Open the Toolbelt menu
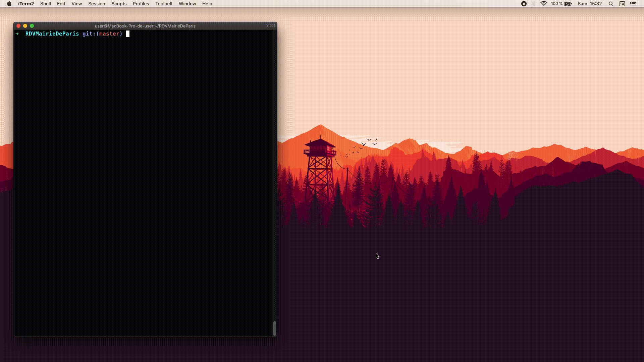 coord(164,4)
